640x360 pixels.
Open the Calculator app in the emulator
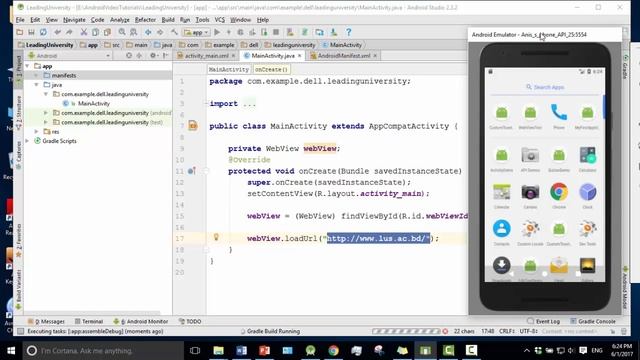587,159
